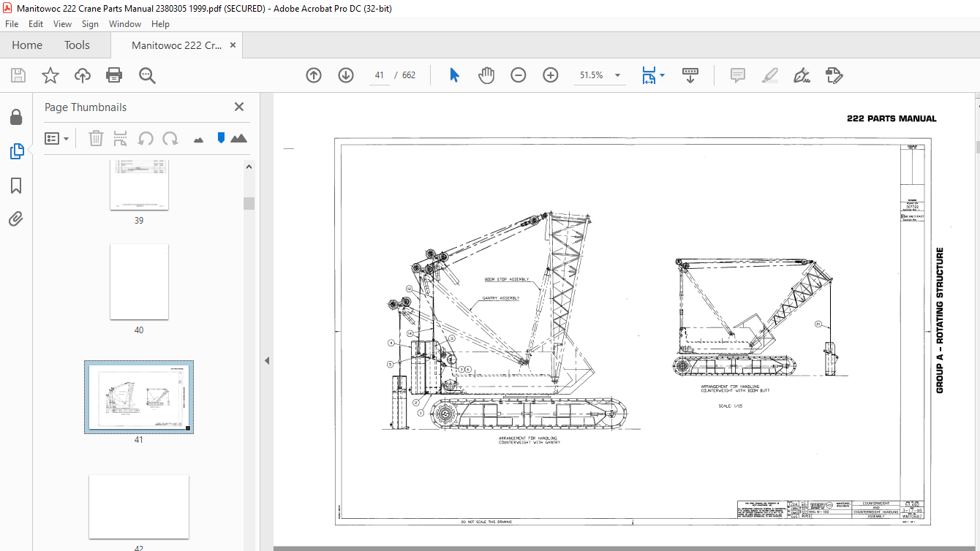Click the GANTRY ASSEMBLY label
Viewport: 980px width, 551px height.
[501, 298]
